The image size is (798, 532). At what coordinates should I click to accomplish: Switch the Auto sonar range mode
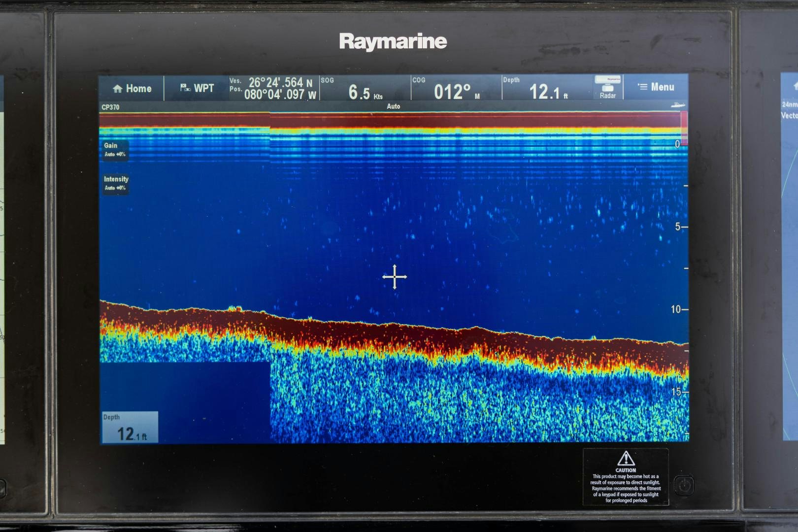click(394, 106)
